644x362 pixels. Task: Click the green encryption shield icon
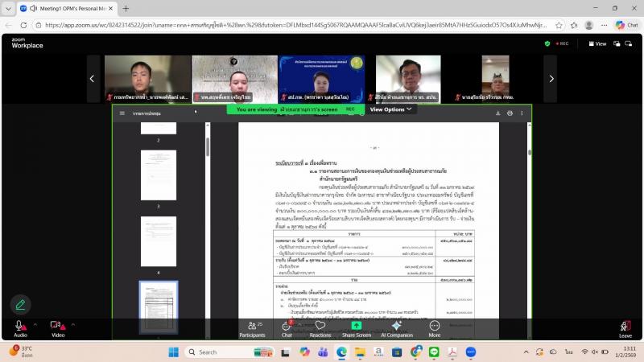[x=547, y=43]
